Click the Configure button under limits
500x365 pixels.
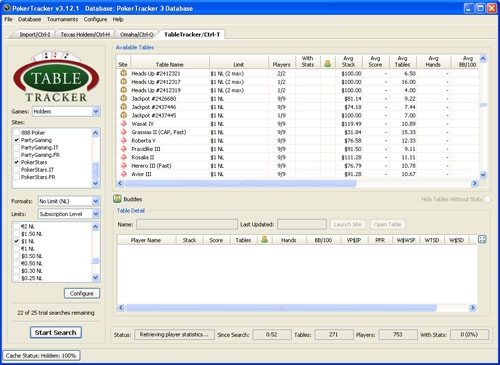click(82, 293)
